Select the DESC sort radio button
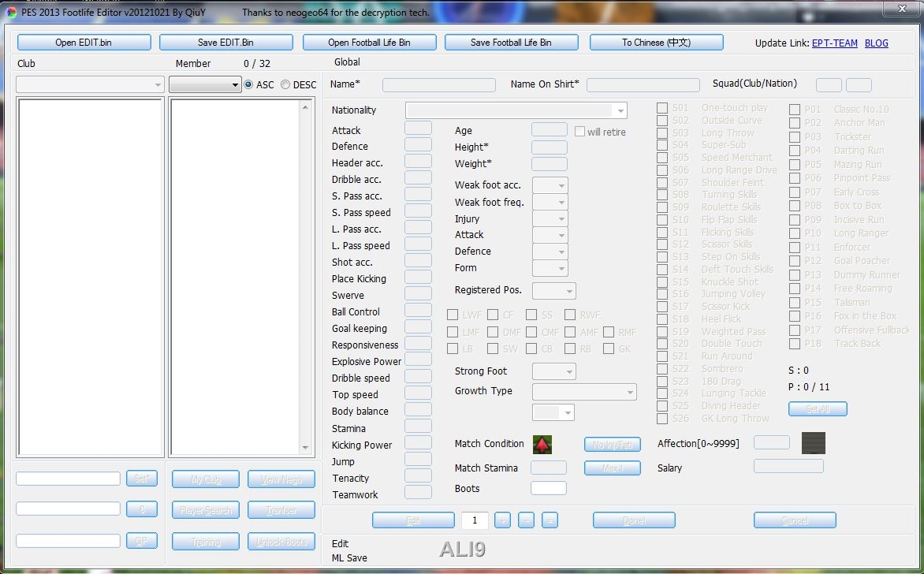The image size is (924, 574). (x=286, y=85)
